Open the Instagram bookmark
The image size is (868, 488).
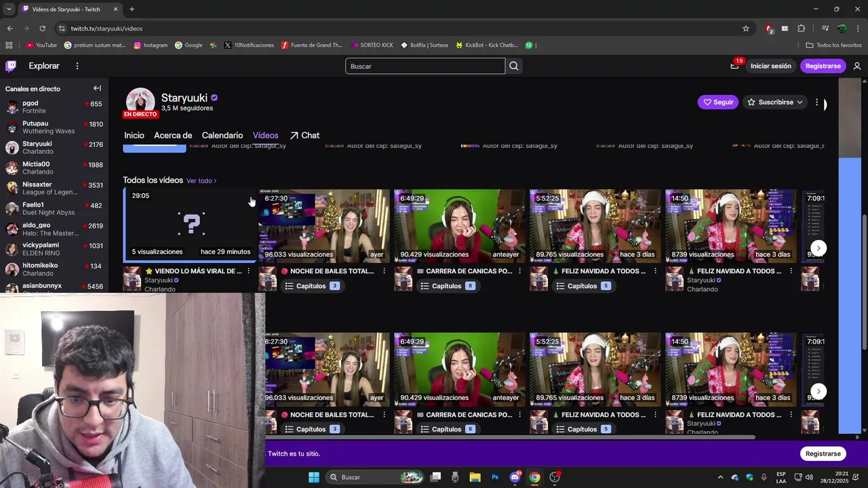(151, 45)
